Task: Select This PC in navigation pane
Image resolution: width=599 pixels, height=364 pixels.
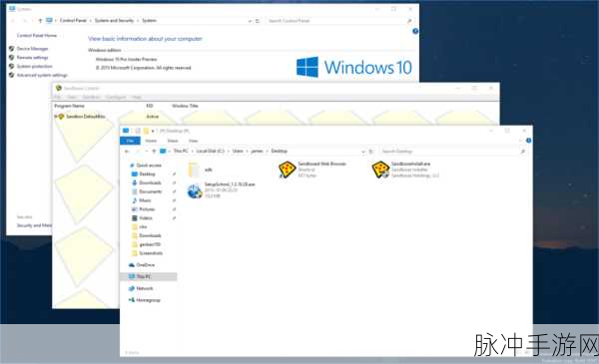Action: [148, 276]
